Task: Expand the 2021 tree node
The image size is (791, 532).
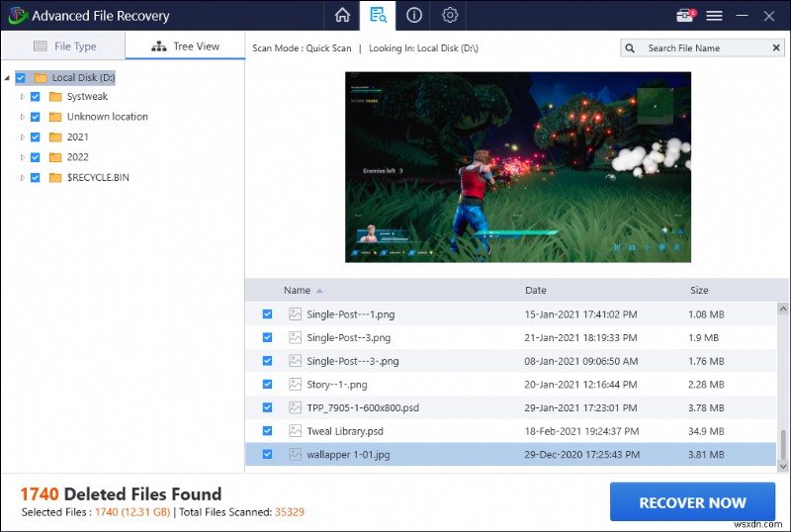Action: [x=22, y=136]
